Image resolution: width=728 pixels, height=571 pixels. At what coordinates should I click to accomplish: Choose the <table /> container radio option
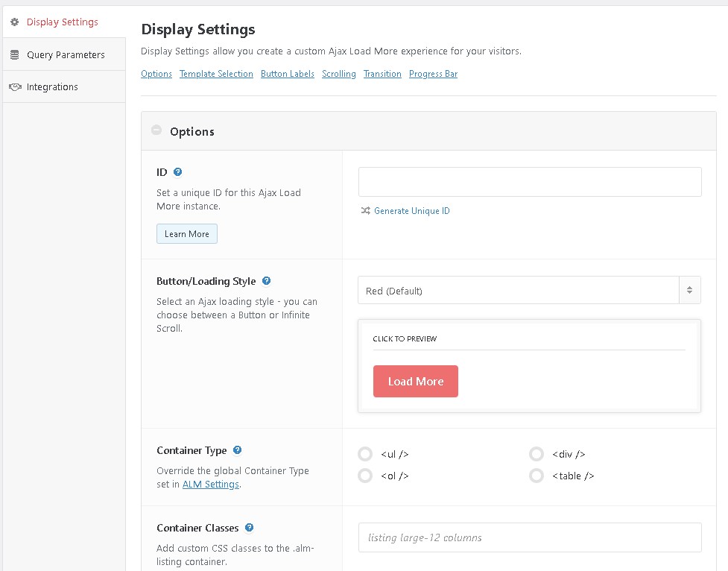point(536,476)
